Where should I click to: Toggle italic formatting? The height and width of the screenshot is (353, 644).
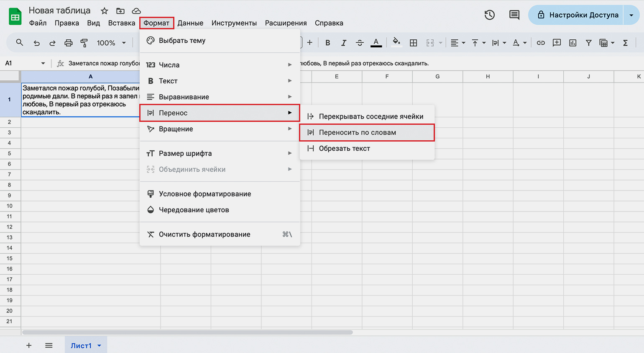(x=344, y=43)
